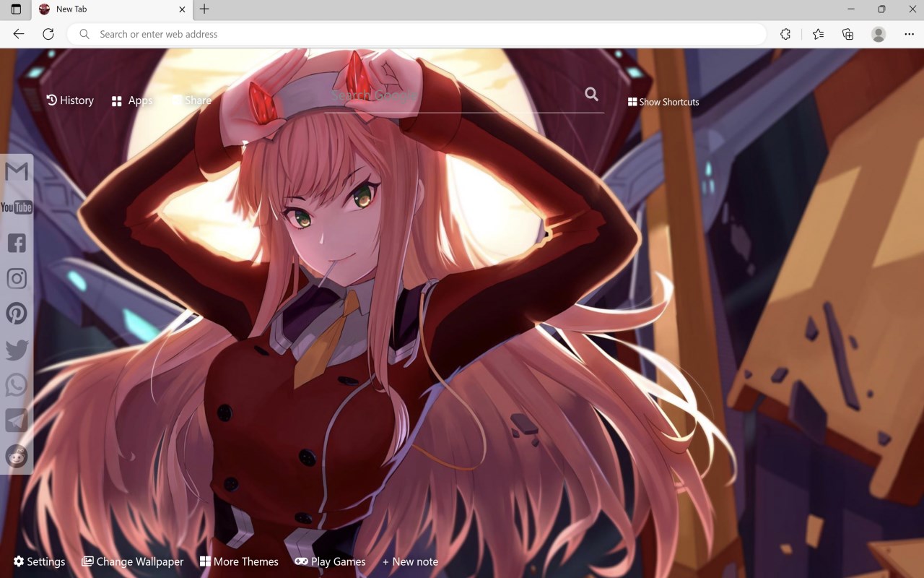This screenshot has width=924, height=578.
Task: Open Pinterest from the sidebar
Action: point(17,314)
